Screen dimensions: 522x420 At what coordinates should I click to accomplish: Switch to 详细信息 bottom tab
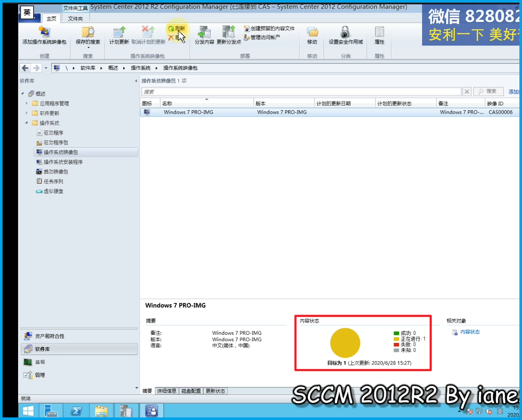(x=166, y=391)
